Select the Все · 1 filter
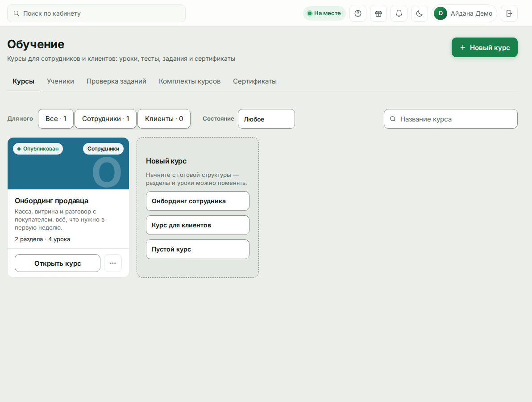The width and height of the screenshot is (532, 402). 56,119
